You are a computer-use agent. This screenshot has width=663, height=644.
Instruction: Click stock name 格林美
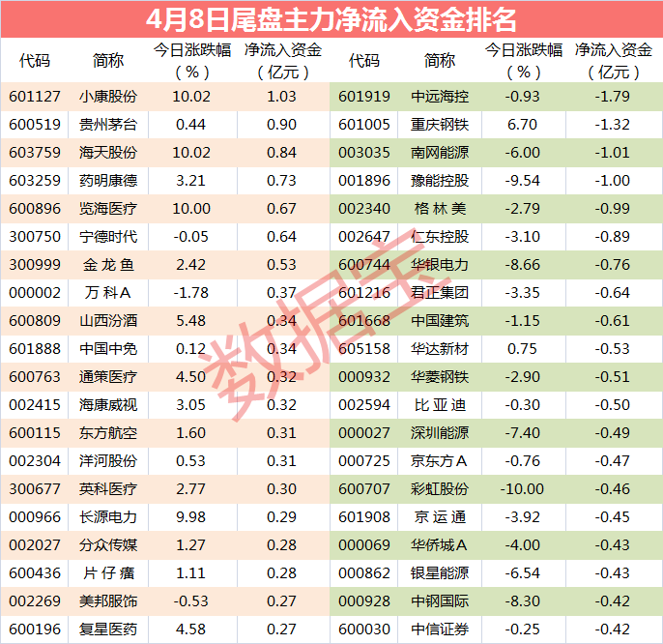pos(440,209)
